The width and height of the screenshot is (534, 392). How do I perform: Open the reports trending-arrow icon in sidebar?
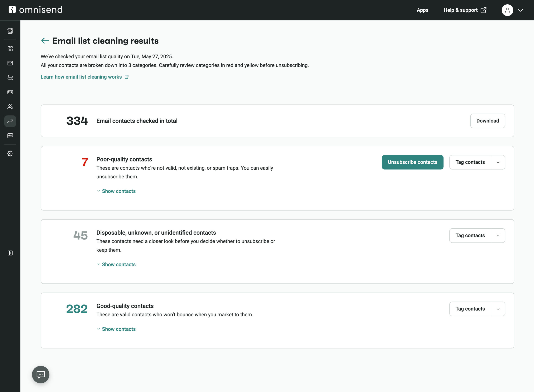coord(10,121)
